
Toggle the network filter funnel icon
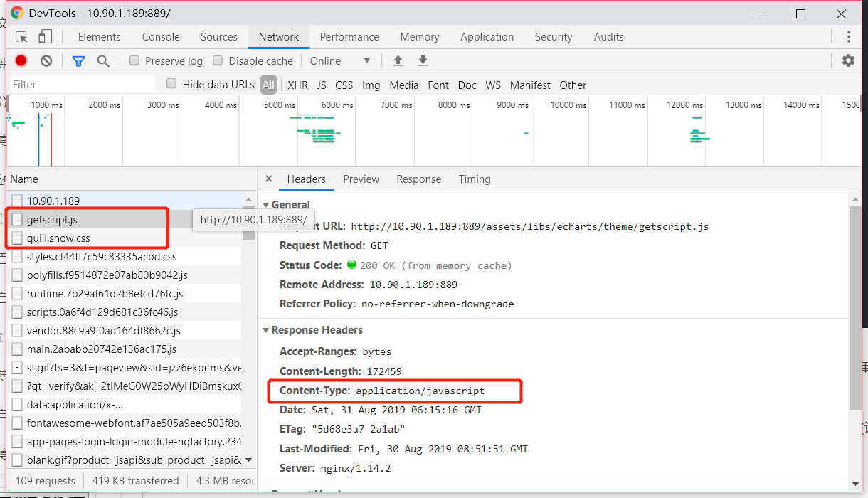point(78,60)
